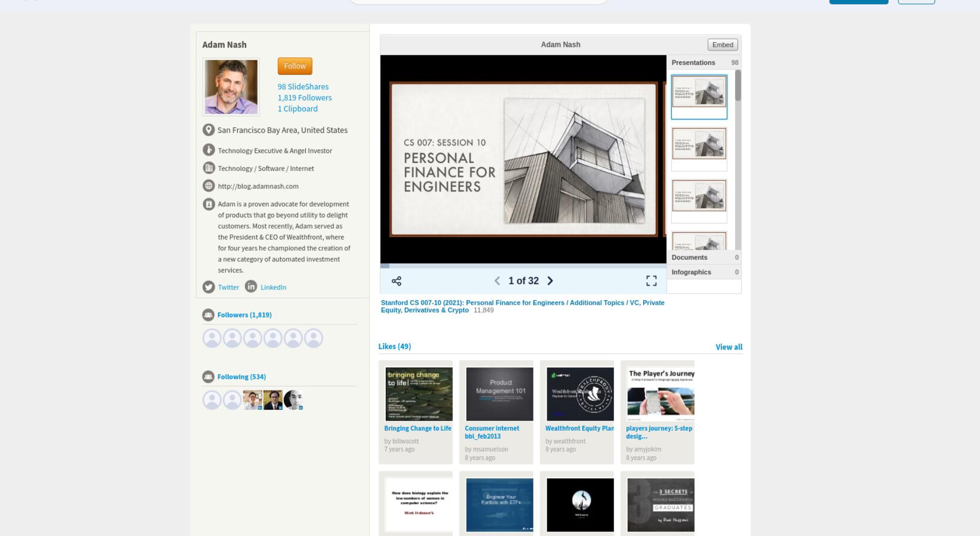980x536 pixels.
Task: Advance to next slide arrow
Action: (550, 281)
